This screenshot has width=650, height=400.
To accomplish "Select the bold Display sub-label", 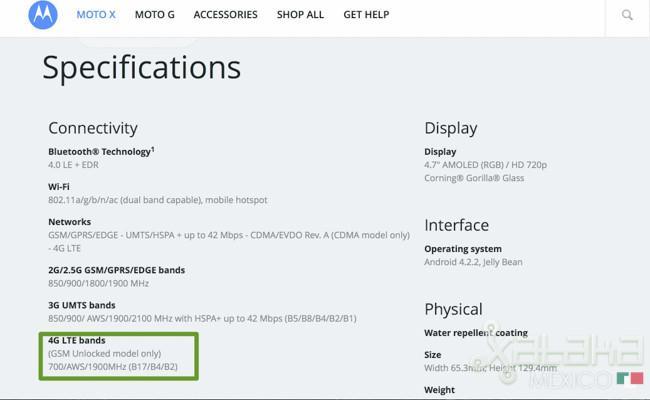I will 440,152.
